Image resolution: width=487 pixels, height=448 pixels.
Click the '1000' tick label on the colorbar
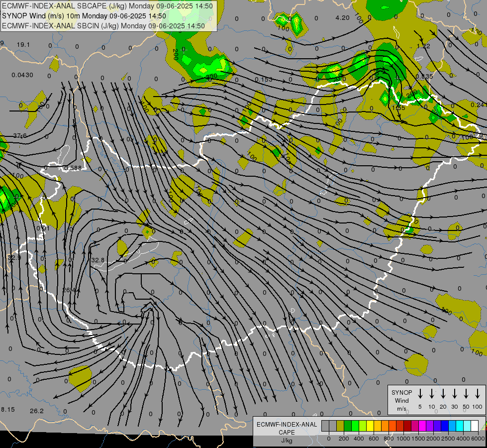[x=403, y=439]
